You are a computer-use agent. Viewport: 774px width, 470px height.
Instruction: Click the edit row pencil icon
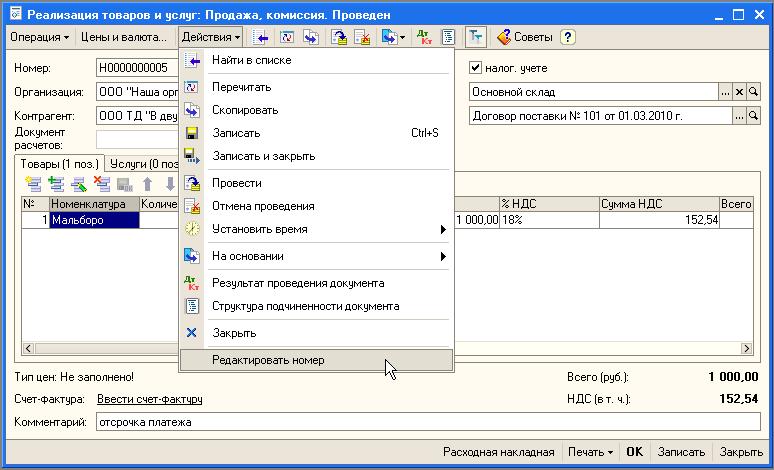pos(79,184)
